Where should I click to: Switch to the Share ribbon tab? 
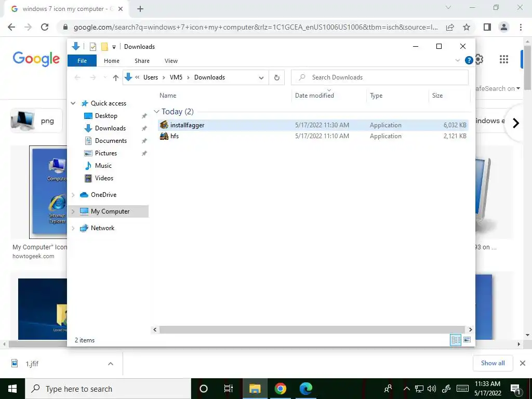point(142,61)
